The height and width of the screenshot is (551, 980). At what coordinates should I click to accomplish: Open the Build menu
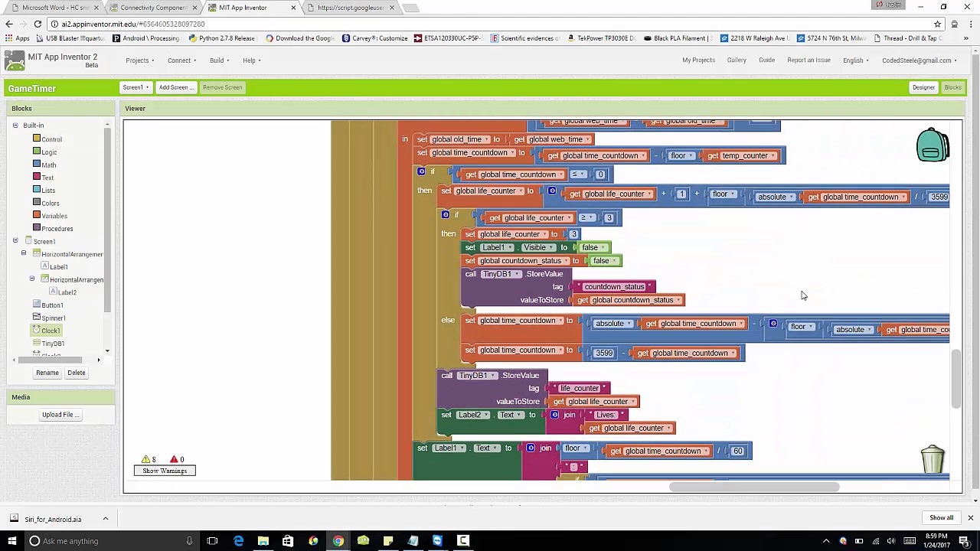click(x=219, y=60)
